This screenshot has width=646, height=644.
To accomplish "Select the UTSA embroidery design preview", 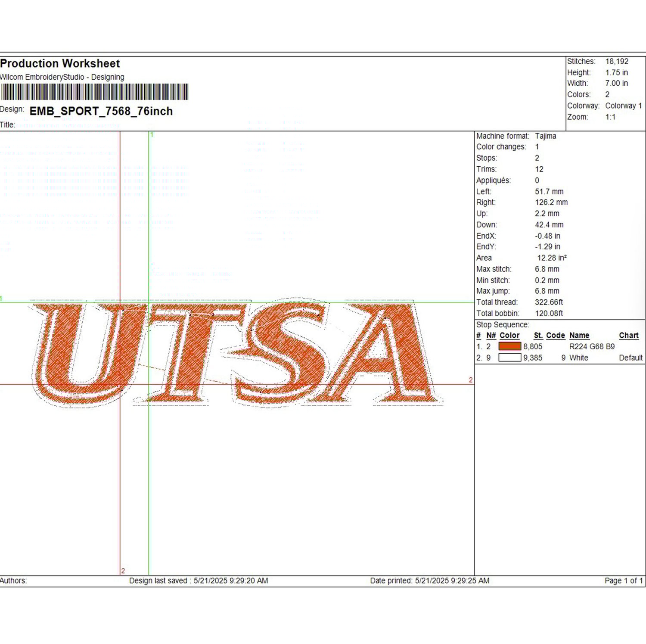I will tap(237, 353).
